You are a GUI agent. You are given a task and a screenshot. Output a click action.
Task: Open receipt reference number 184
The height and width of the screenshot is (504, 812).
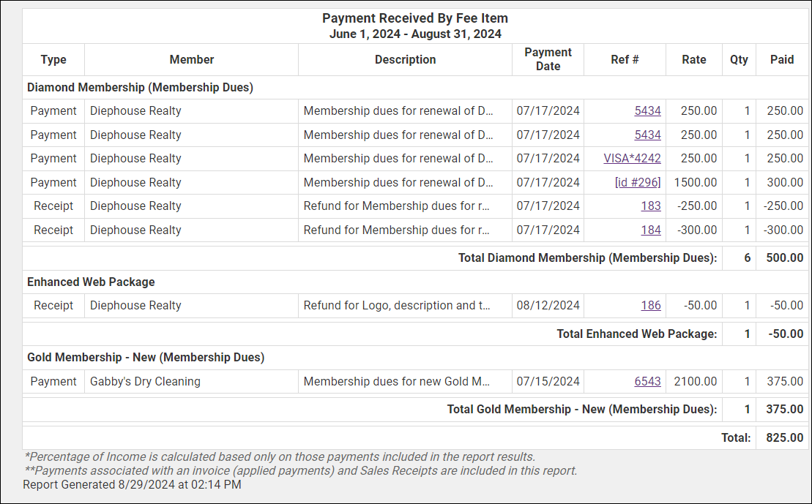point(651,230)
